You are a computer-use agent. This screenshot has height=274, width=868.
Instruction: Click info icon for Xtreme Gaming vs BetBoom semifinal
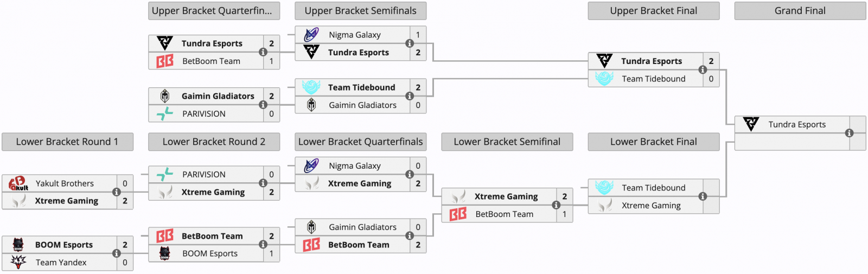coord(556,205)
